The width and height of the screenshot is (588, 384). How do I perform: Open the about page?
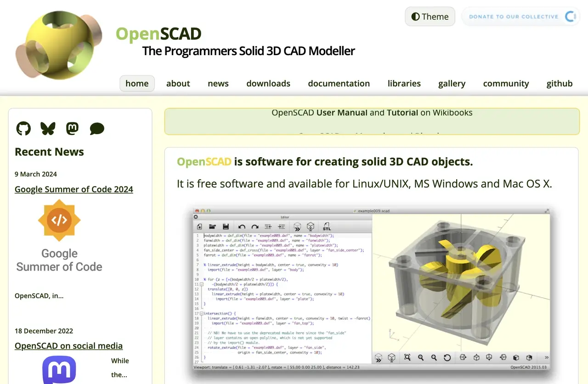click(178, 84)
